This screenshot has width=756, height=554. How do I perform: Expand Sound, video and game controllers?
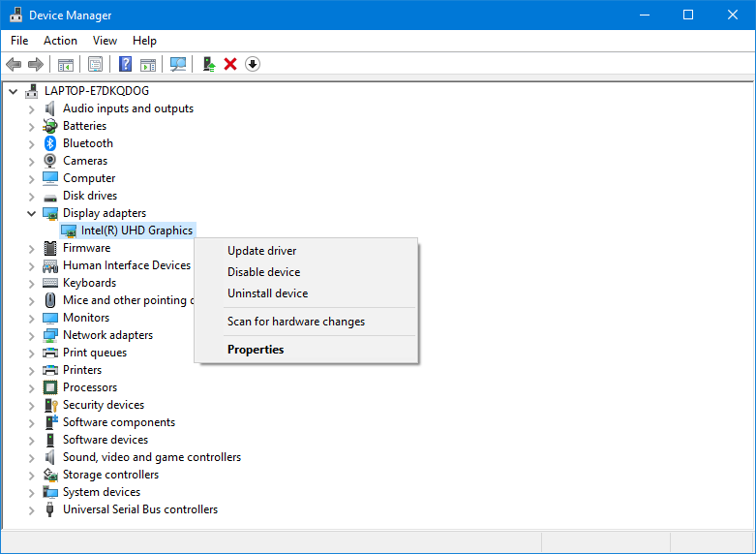(31, 458)
